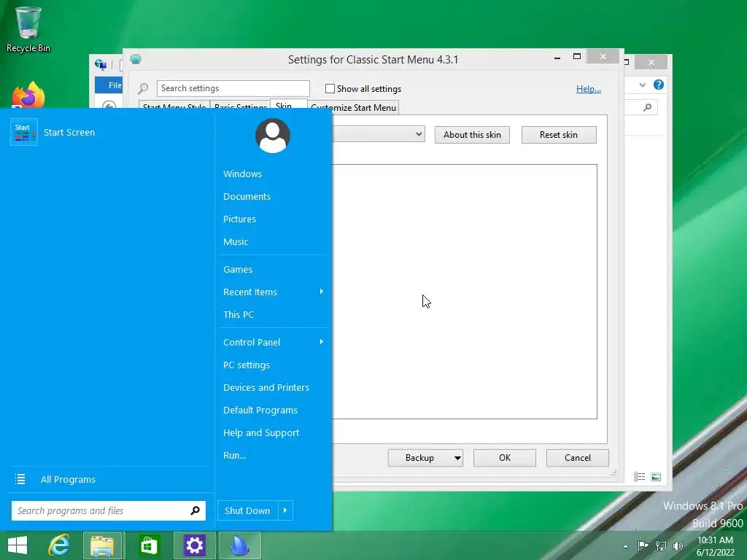Expand the Control Panel submenu arrow
The height and width of the screenshot is (560, 747).
point(322,342)
